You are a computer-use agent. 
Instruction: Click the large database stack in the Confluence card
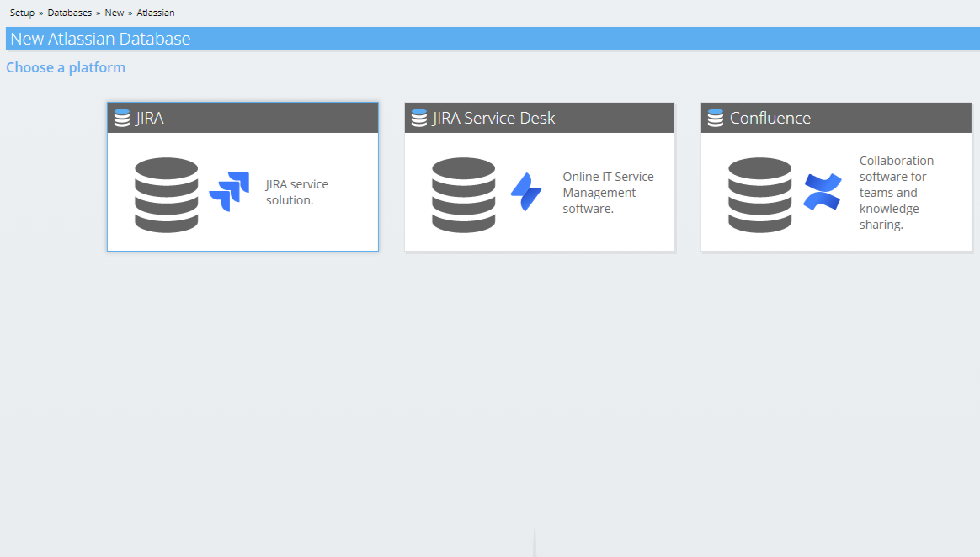point(760,195)
